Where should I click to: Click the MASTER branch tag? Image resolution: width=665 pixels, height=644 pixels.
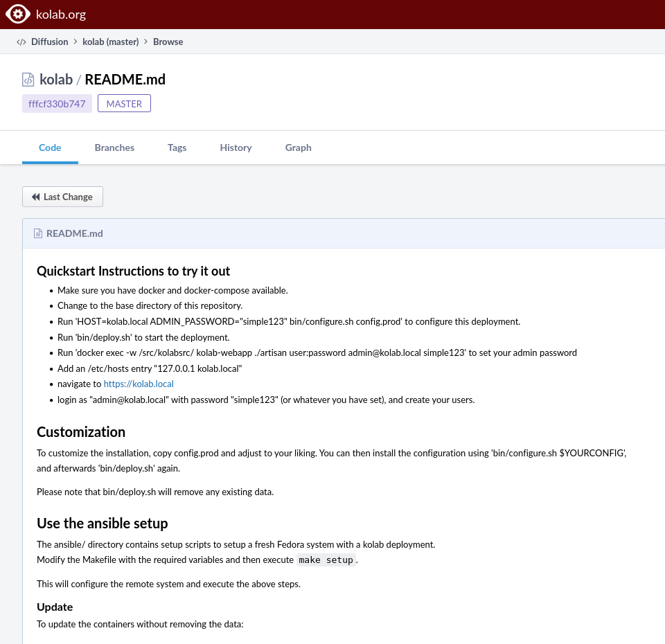(x=124, y=104)
